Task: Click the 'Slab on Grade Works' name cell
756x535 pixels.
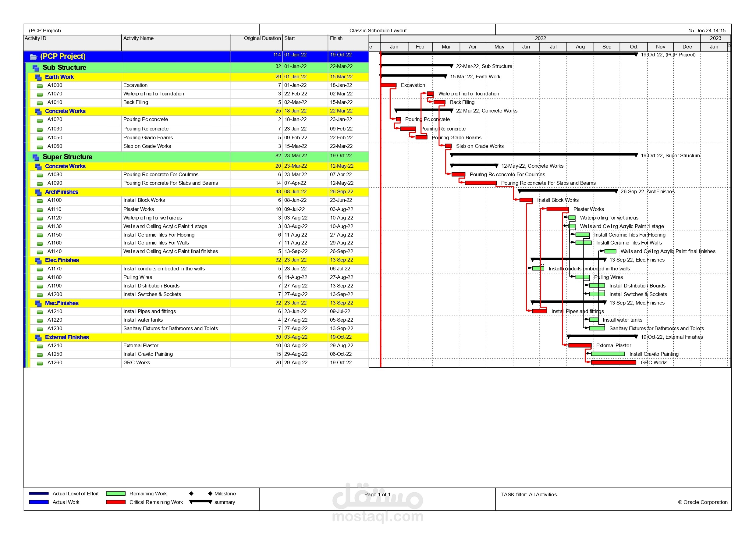Action: (x=176, y=146)
